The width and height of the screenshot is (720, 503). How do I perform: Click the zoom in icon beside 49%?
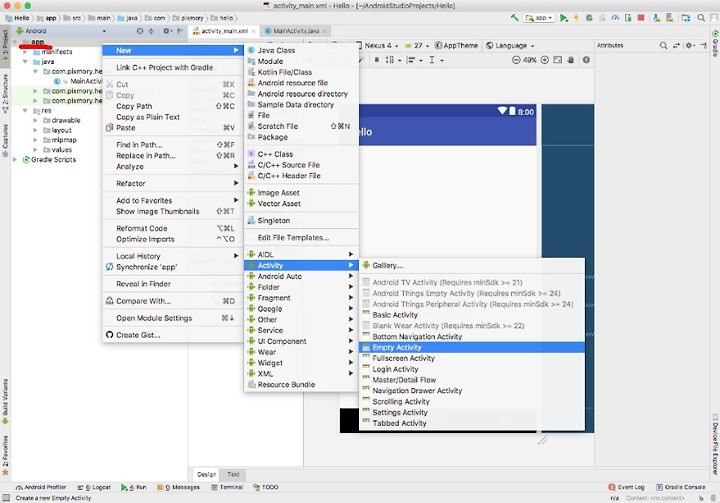coord(545,60)
